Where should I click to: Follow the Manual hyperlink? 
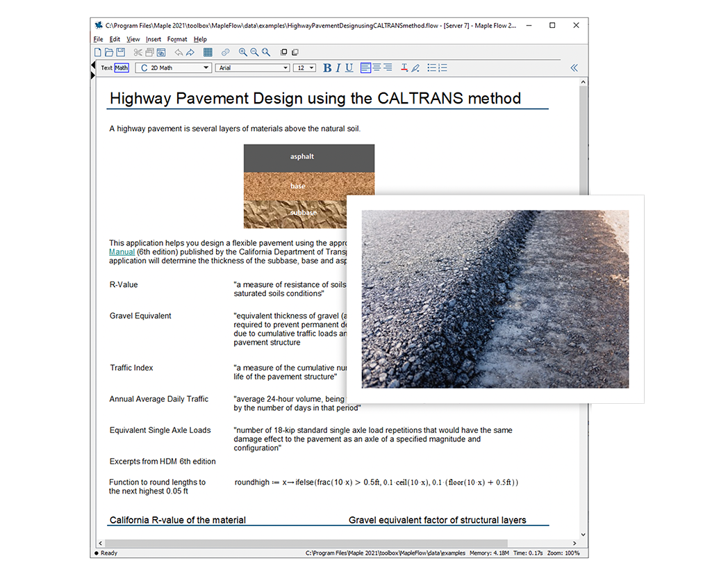(122, 252)
